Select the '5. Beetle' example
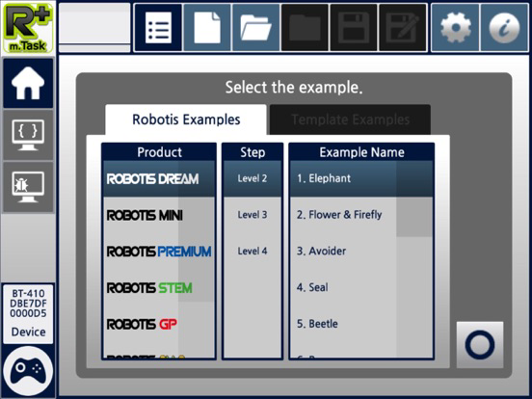The height and width of the screenshot is (399, 532). [361, 324]
